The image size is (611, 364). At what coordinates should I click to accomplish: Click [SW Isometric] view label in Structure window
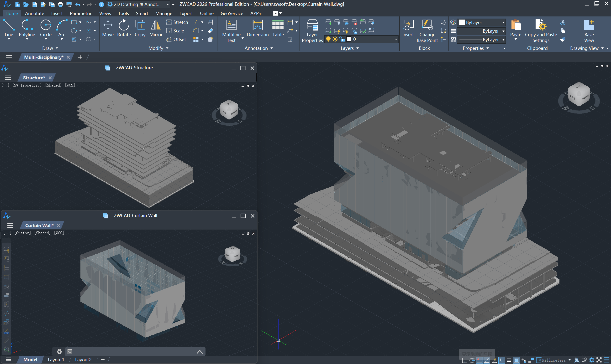click(27, 85)
